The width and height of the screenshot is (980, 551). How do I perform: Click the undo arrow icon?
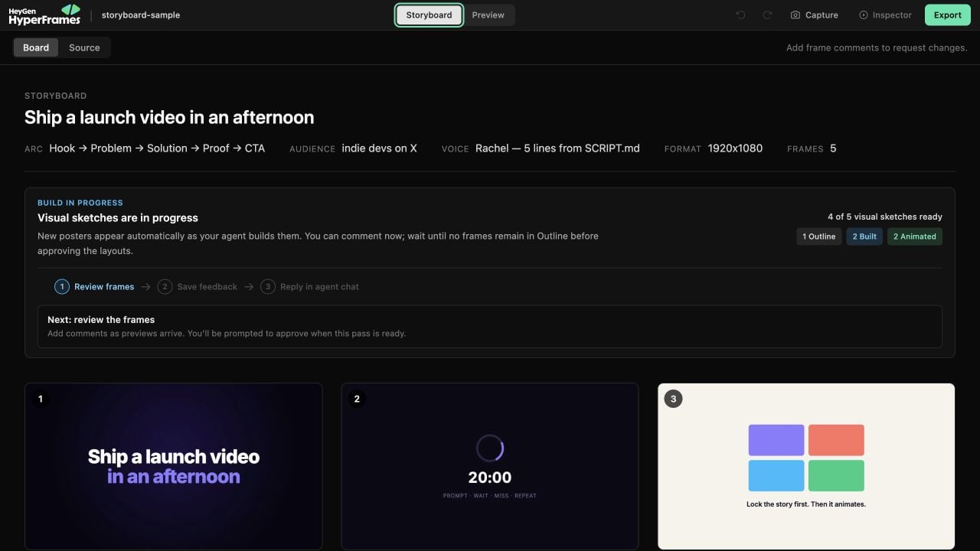pyautogui.click(x=740, y=15)
